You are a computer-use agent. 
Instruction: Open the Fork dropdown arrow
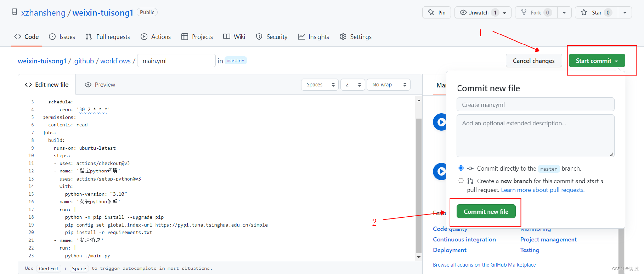564,13
